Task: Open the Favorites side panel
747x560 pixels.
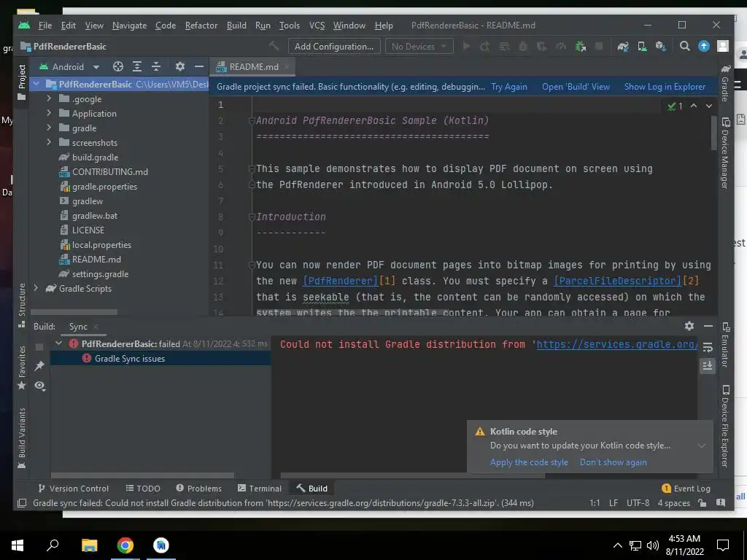Action: (21, 367)
